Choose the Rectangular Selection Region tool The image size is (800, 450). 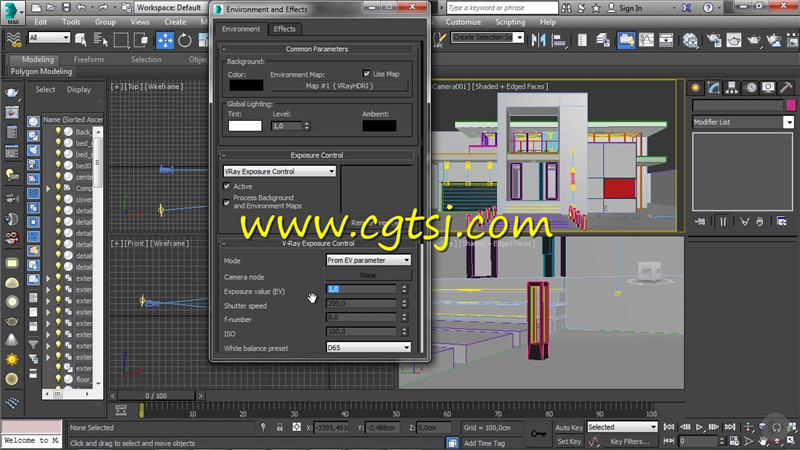[x=121, y=40]
